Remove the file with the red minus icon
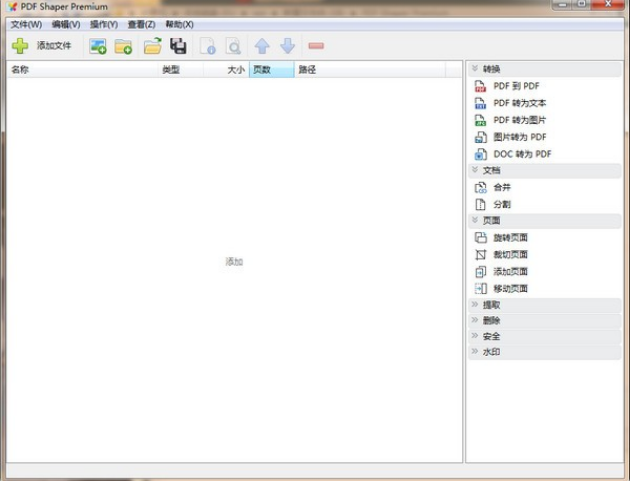This screenshot has width=630, height=481. tap(316, 46)
